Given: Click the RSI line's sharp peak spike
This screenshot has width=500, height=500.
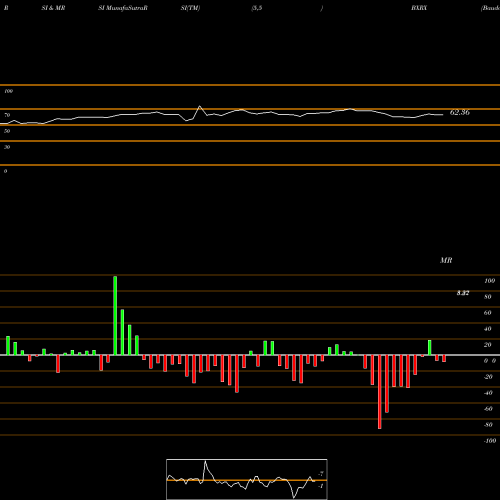Looking at the screenshot, I should (200, 106).
